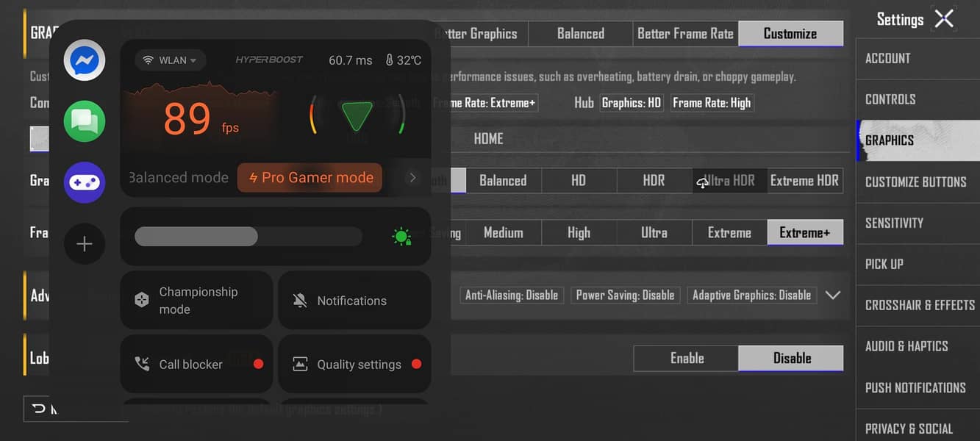This screenshot has width=980, height=441.
Task: Choose Balanced graphics quality
Action: click(x=503, y=181)
